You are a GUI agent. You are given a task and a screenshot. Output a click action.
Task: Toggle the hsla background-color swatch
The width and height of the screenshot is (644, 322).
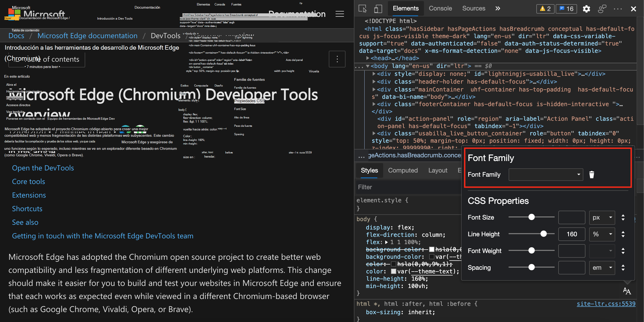pyautogui.click(x=432, y=249)
